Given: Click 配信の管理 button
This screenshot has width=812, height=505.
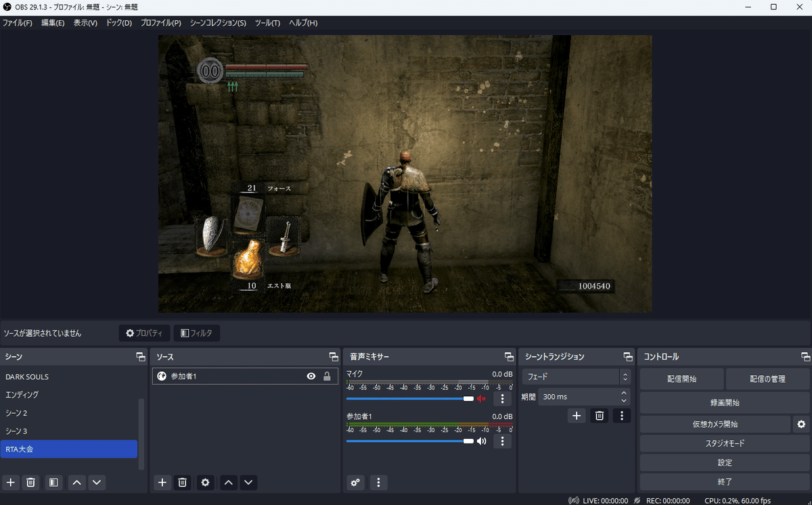Looking at the screenshot, I should pos(767,379).
